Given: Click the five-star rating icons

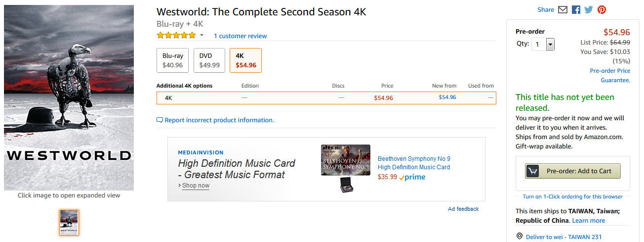Looking at the screenshot, I should click(x=176, y=36).
